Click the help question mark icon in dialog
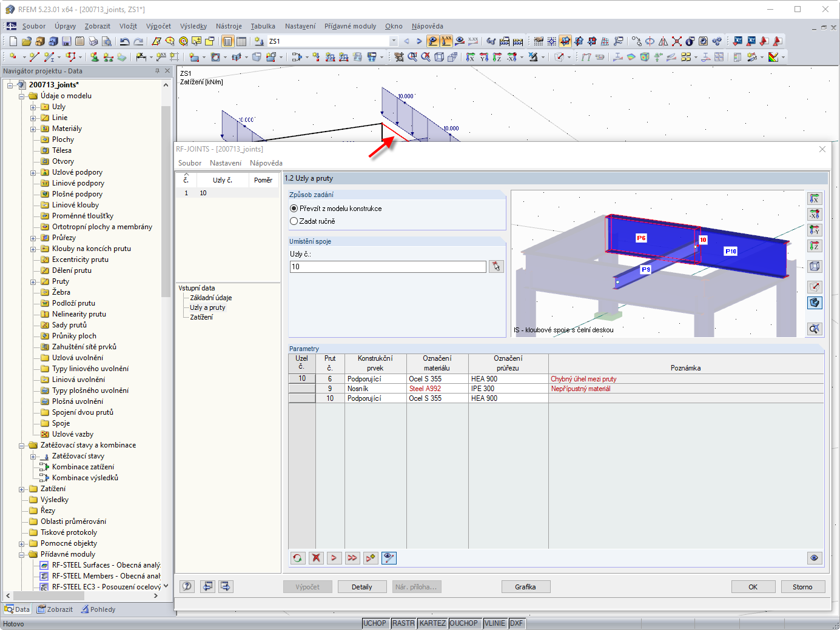The width and height of the screenshot is (840, 630). tap(187, 586)
